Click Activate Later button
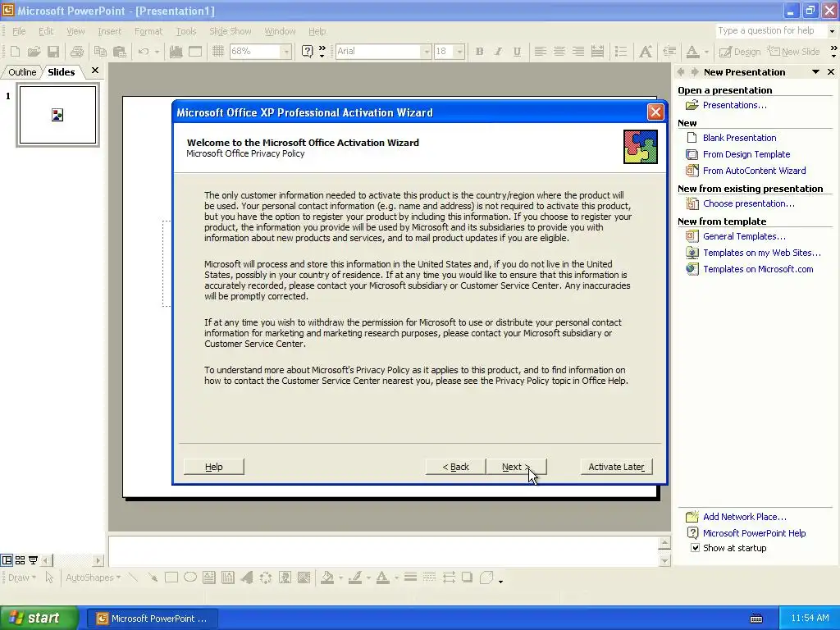The width and height of the screenshot is (840, 630). click(616, 467)
